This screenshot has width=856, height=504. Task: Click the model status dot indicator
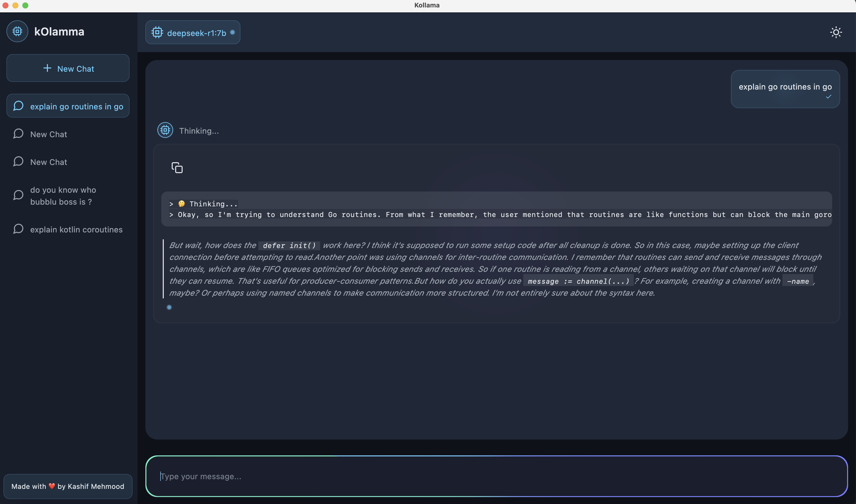233,32
